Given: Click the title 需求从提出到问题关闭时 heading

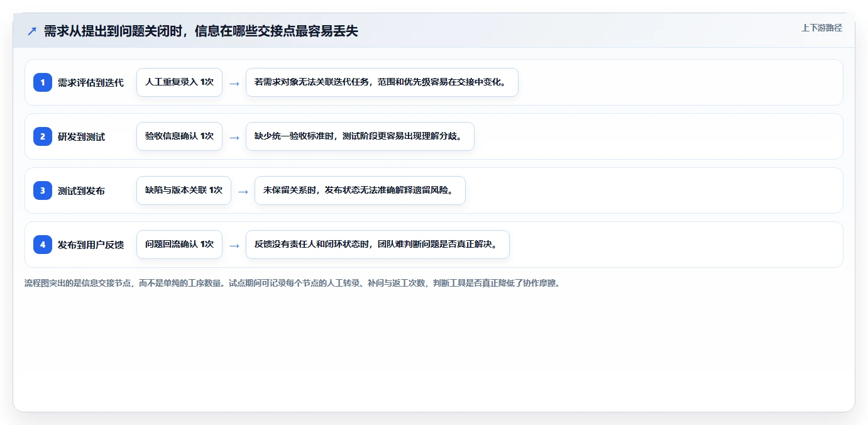Looking at the screenshot, I should [201, 31].
